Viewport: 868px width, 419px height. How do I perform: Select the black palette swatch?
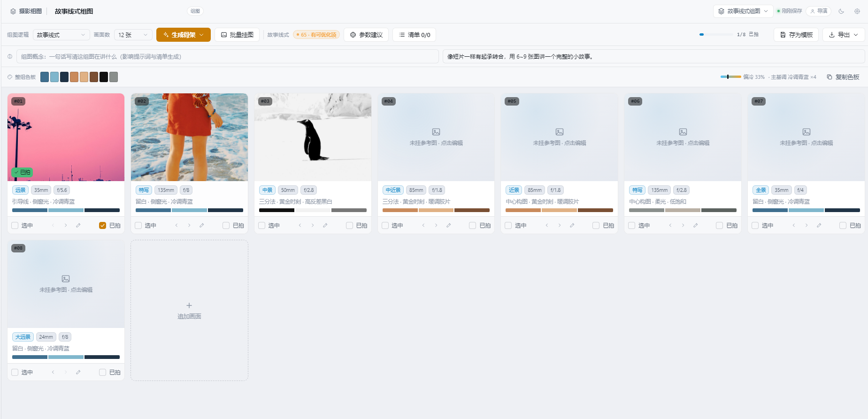(x=104, y=77)
